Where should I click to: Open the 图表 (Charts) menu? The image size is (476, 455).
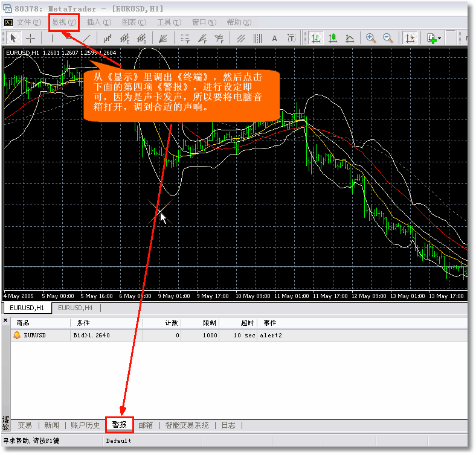(x=134, y=22)
